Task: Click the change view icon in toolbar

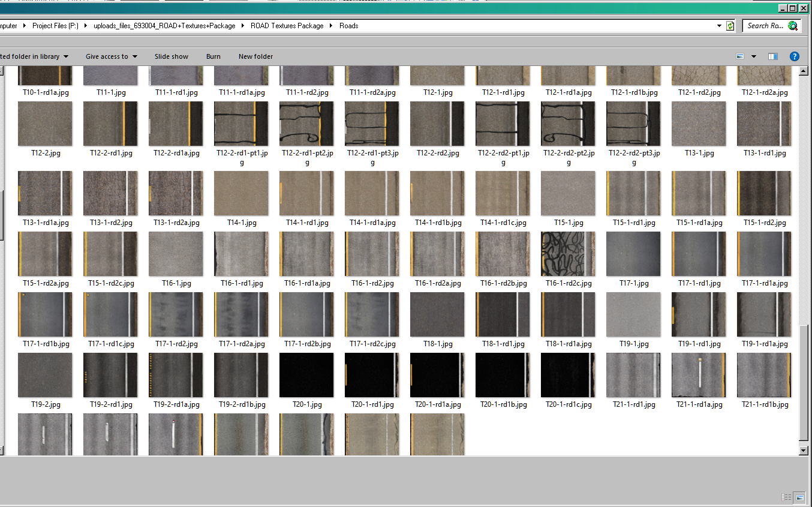Action: (x=740, y=56)
